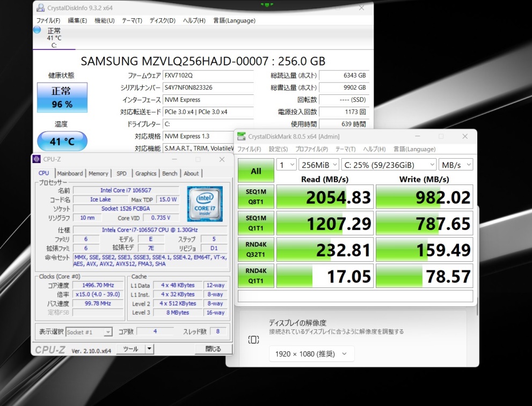Click the SEQ1M Q8T1 read result 2054.83
The height and width of the screenshot is (406, 532).
(325, 196)
